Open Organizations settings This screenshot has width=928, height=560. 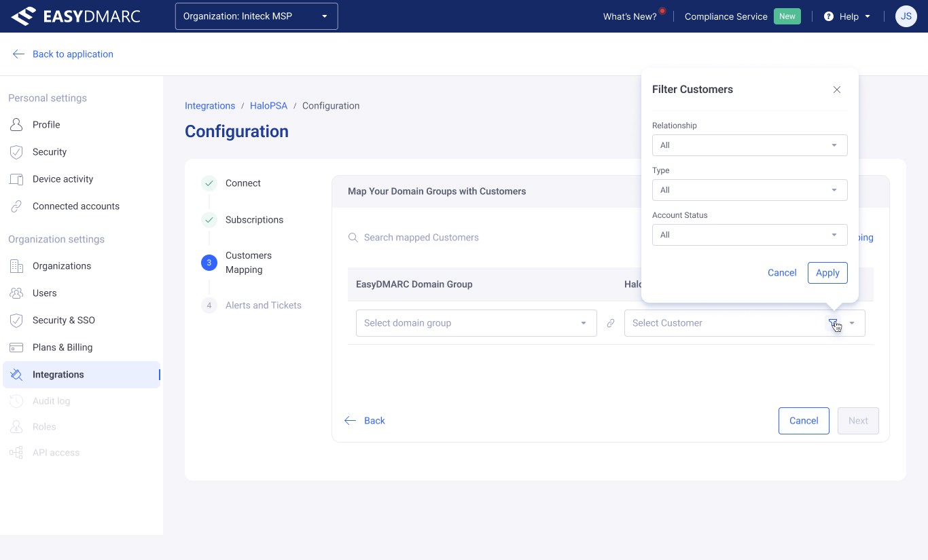point(62,266)
